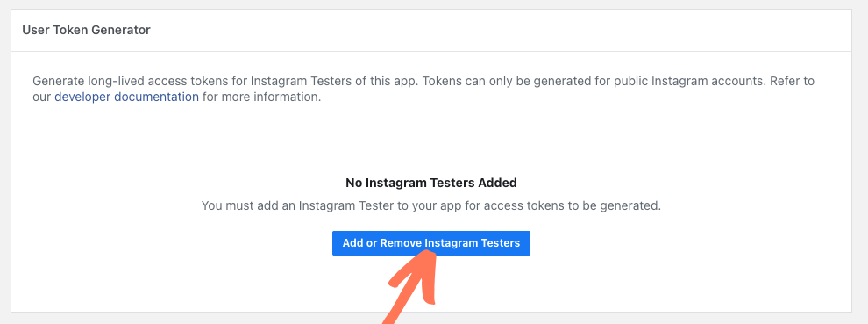This screenshot has height=324, width=868.
Task: Click the empty area above the 'No Instagram Testers' heading
Action: [x=431, y=139]
